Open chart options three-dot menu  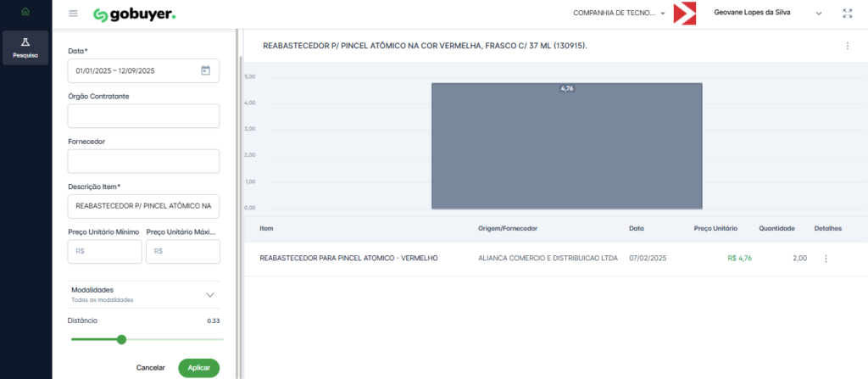click(847, 46)
